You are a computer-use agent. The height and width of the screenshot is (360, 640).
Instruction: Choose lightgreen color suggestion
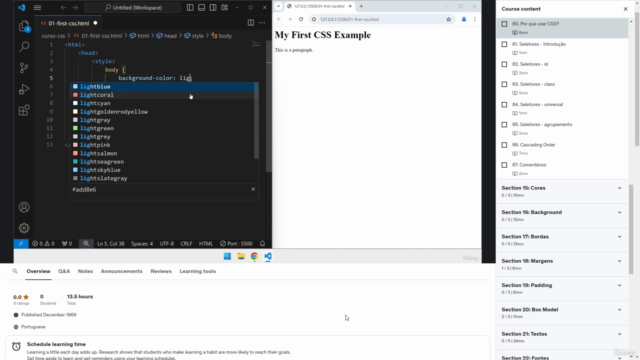(x=163, y=129)
